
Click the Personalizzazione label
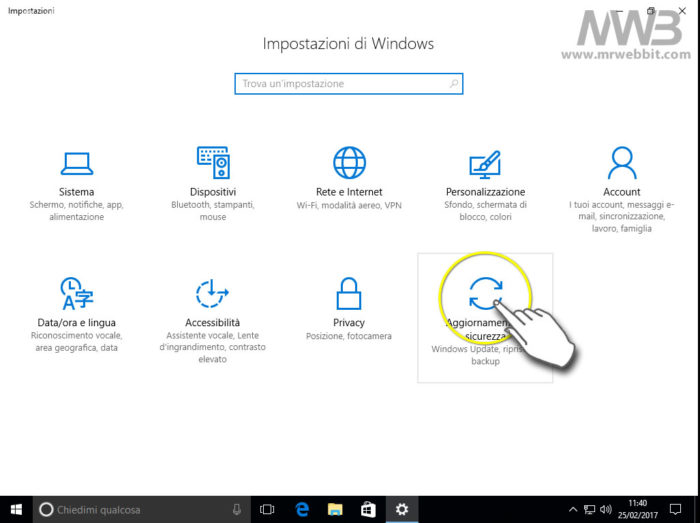point(485,192)
